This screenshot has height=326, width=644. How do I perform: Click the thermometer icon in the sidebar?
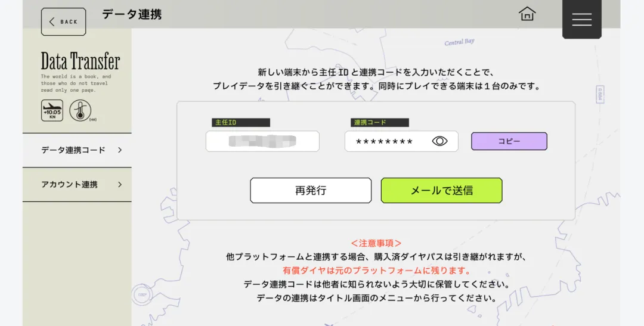[80, 111]
